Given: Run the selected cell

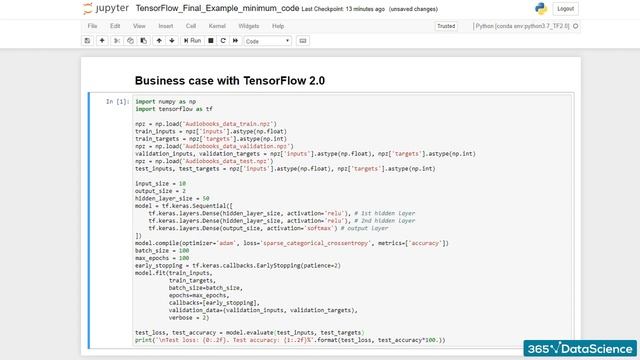Looking at the screenshot, I should pos(192,41).
